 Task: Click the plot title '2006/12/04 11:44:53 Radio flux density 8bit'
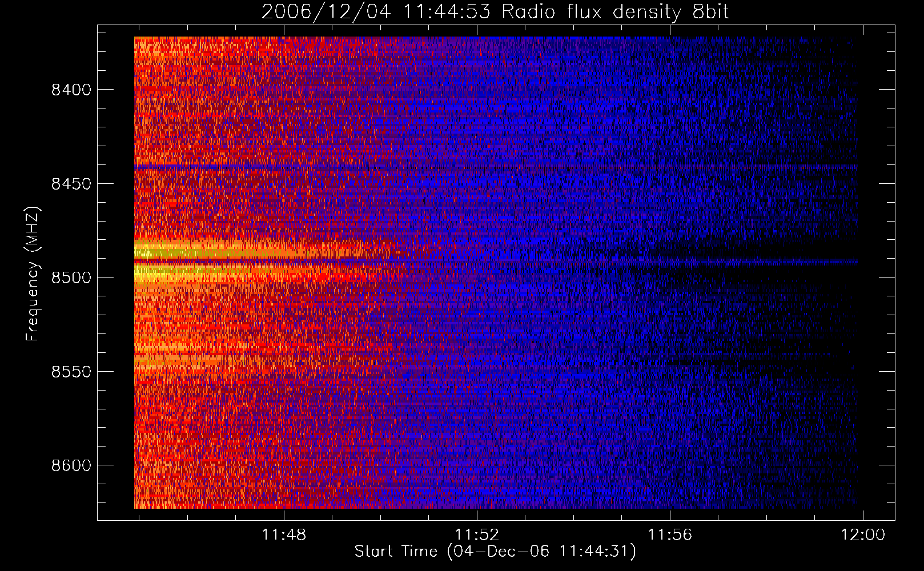(x=495, y=12)
